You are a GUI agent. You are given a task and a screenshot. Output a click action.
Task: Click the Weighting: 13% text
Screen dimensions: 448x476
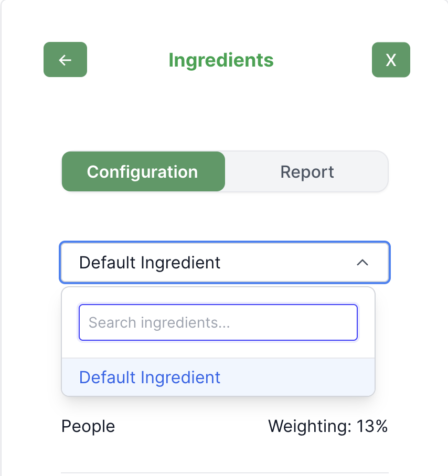328,426
